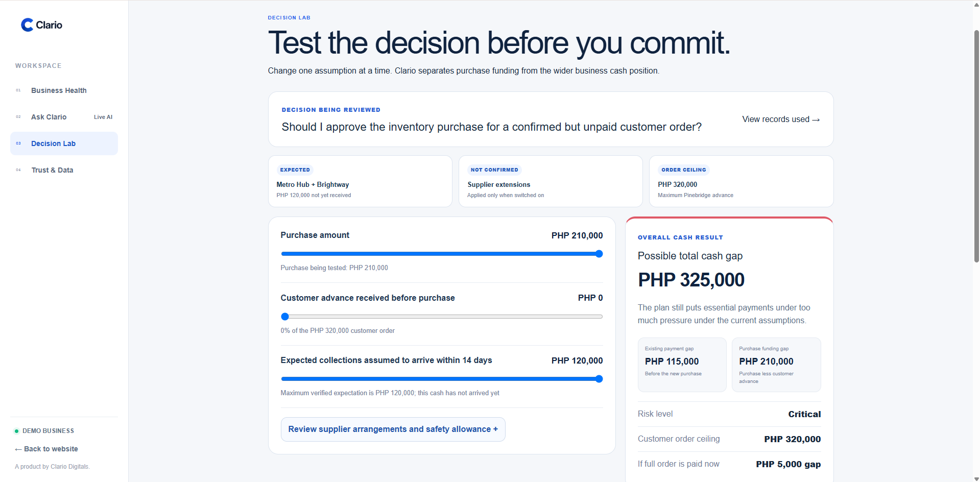Open Ask Clario in the workspace sidebar

coord(64,117)
